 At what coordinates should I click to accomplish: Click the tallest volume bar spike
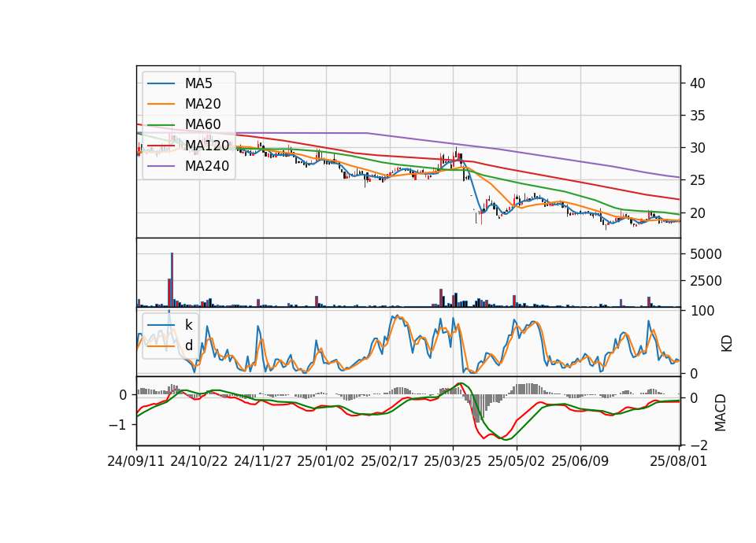pos(172,279)
